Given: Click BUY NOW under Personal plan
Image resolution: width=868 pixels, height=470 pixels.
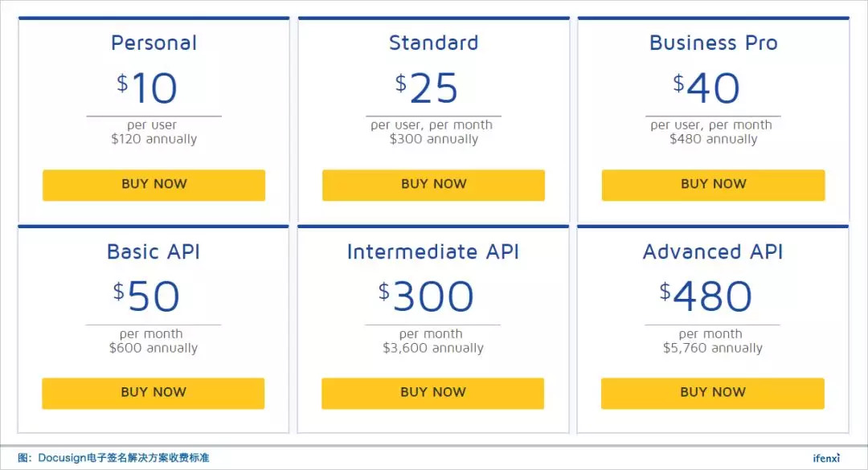Looking at the screenshot, I should pyautogui.click(x=154, y=185).
